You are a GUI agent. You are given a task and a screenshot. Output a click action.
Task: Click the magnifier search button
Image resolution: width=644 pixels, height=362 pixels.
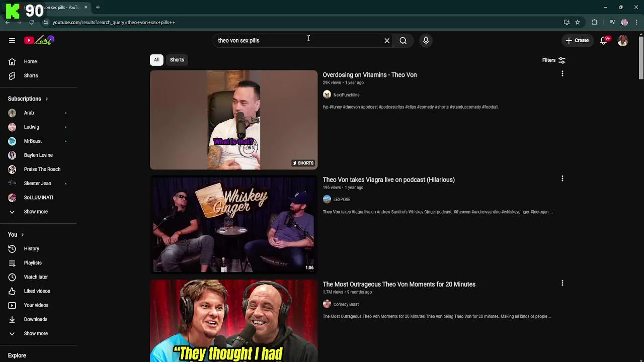point(403,41)
